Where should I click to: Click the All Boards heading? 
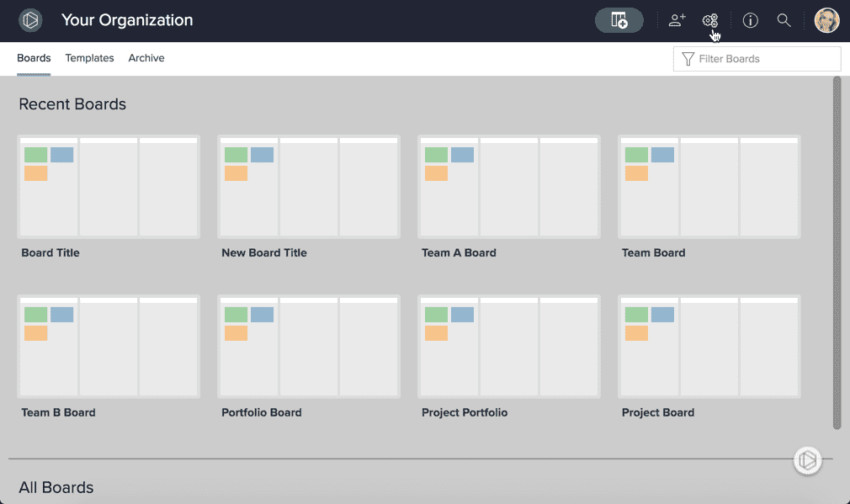click(x=56, y=487)
